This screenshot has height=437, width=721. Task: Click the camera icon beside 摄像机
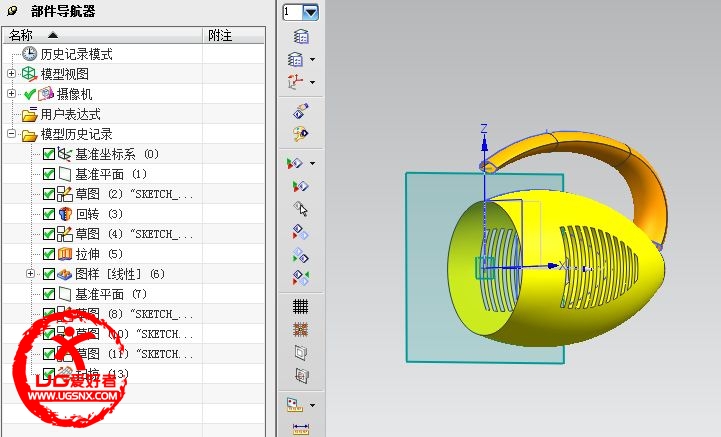[46, 94]
